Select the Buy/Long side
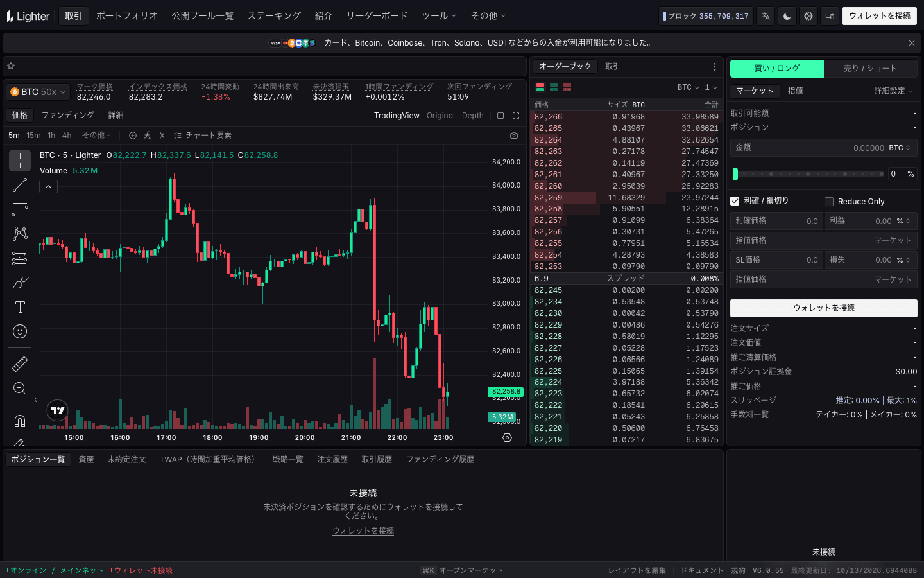The height and width of the screenshot is (578, 924). point(777,68)
